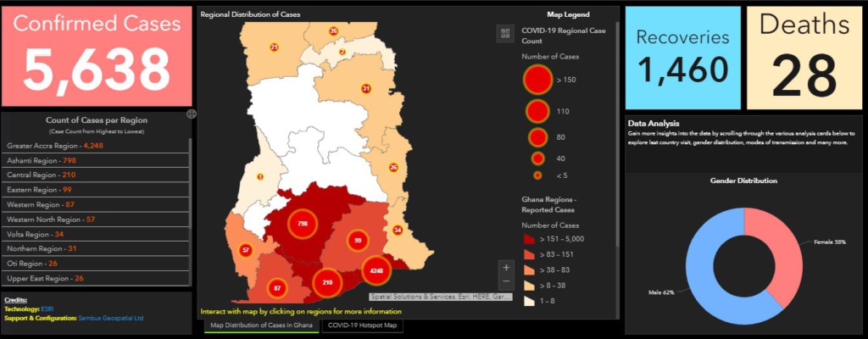Choose Volta Region from the case list
Screen dimensions: 868x339
[36, 234]
